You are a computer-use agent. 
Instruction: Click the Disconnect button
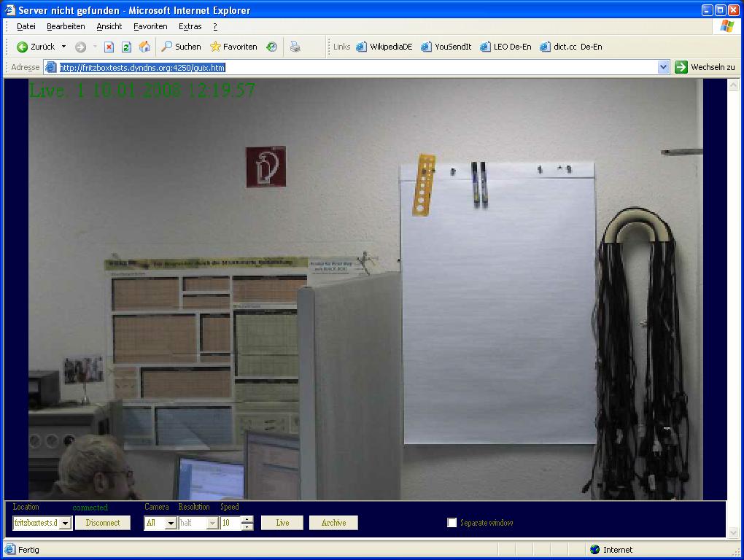point(103,523)
